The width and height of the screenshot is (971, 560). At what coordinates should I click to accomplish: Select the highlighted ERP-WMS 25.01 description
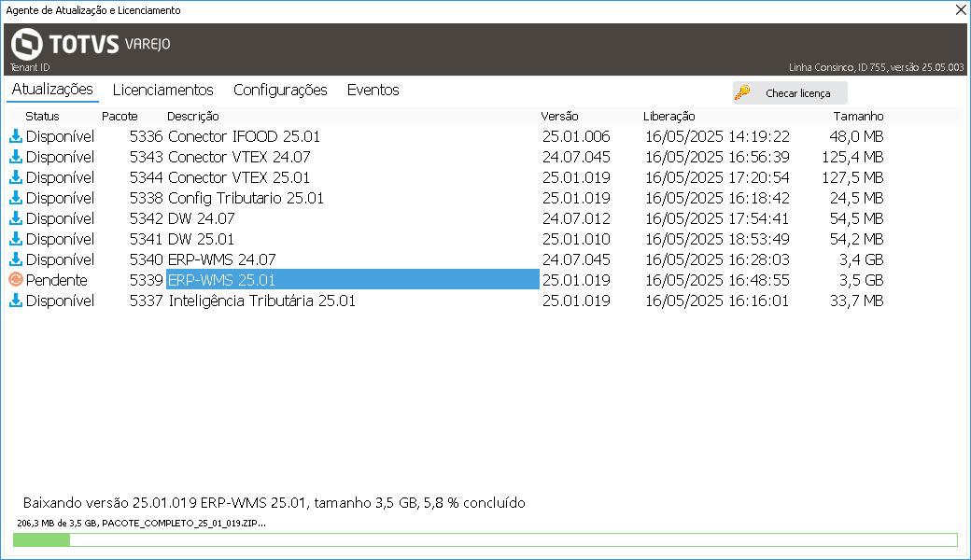[353, 280]
